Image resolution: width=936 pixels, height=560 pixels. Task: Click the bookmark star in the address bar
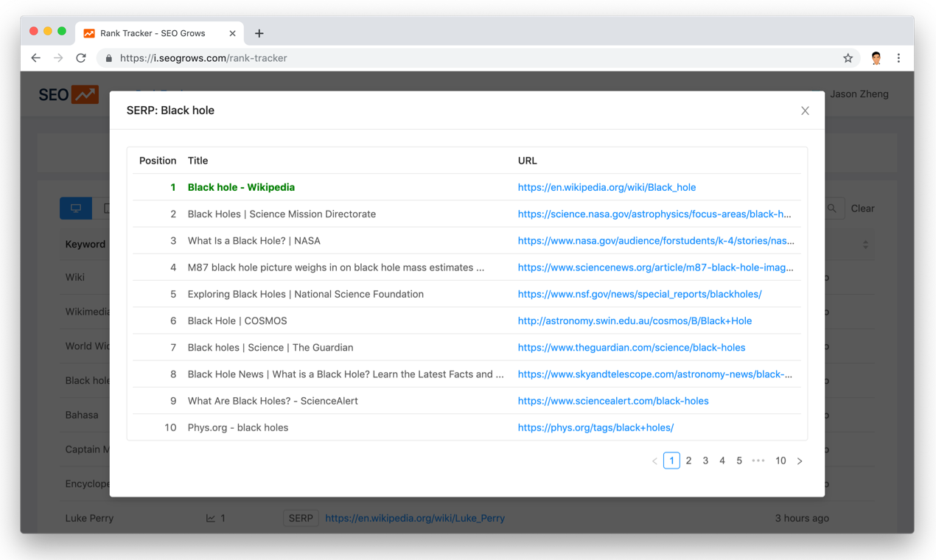[847, 57]
